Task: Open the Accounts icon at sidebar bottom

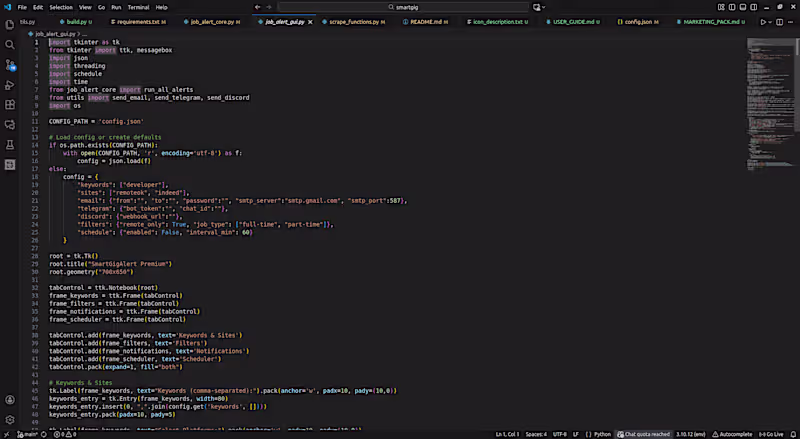Action: tap(10, 400)
